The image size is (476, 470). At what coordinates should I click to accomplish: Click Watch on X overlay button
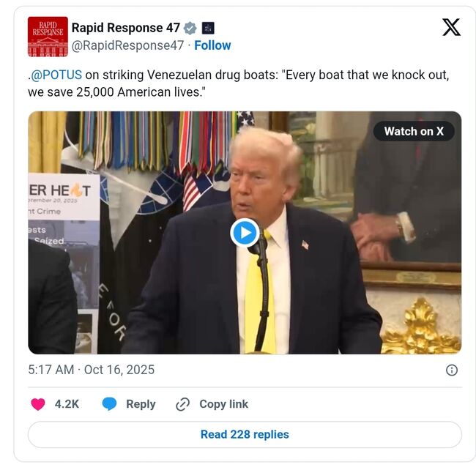pyautogui.click(x=414, y=131)
